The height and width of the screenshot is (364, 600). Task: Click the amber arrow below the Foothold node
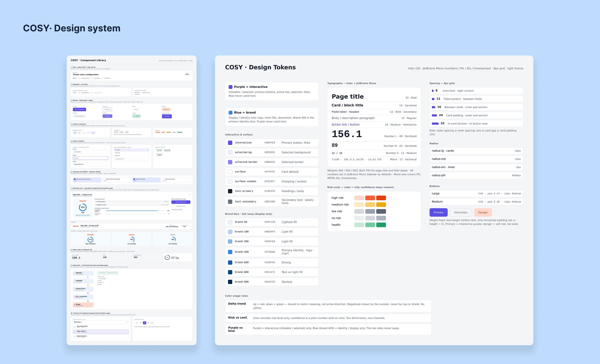88,285
